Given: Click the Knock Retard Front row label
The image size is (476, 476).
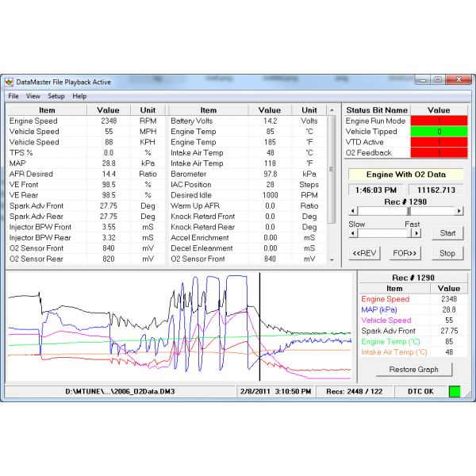Looking at the screenshot, I should tap(203, 217).
